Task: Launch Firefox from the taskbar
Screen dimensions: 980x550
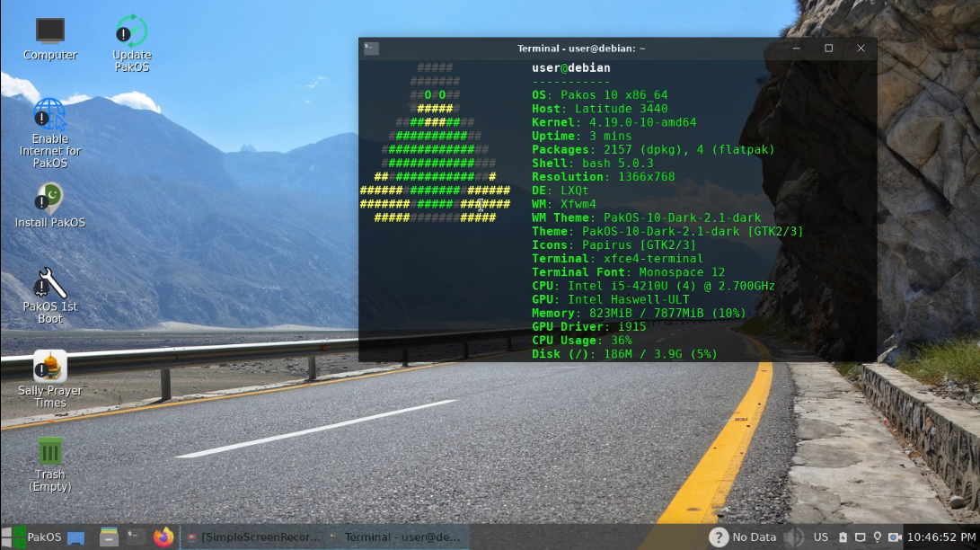Action: coord(163,537)
